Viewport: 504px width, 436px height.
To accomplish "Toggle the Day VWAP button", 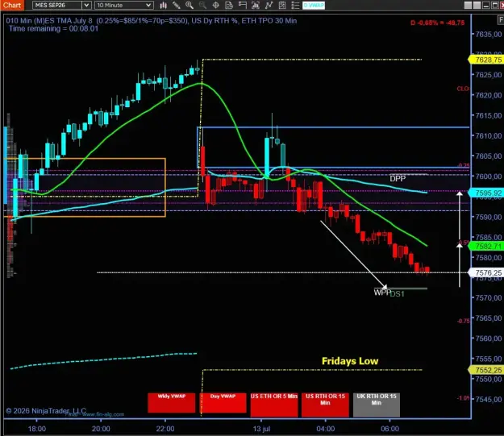I will [x=223, y=403].
